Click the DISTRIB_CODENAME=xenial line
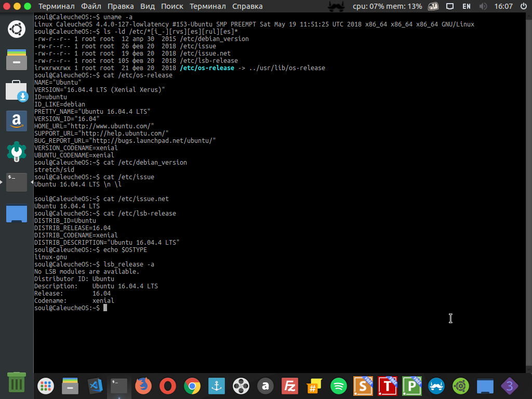The image size is (532, 399). tap(76, 235)
